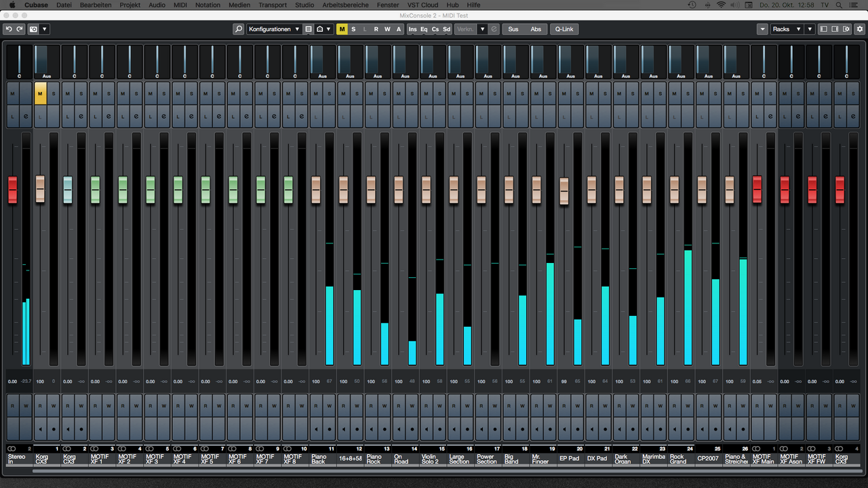868x488 pixels.
Task: Click the red Stereo In fader
Action: (12, 190)
